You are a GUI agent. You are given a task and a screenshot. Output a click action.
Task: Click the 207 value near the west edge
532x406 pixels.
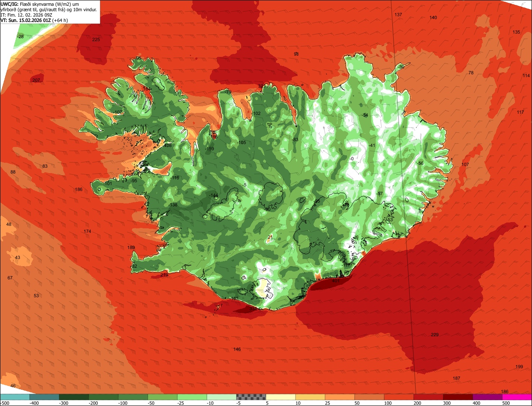(x=36, y=80)
